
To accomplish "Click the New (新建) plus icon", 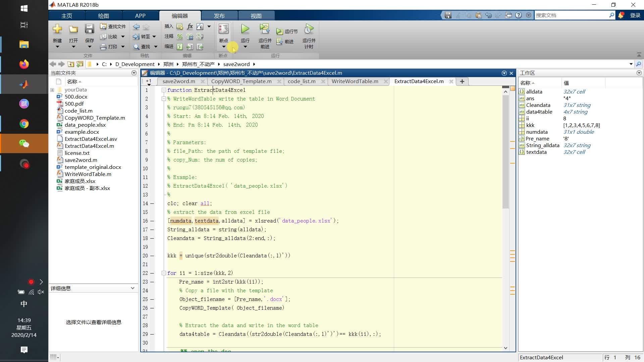I will (x=57, y=29).
